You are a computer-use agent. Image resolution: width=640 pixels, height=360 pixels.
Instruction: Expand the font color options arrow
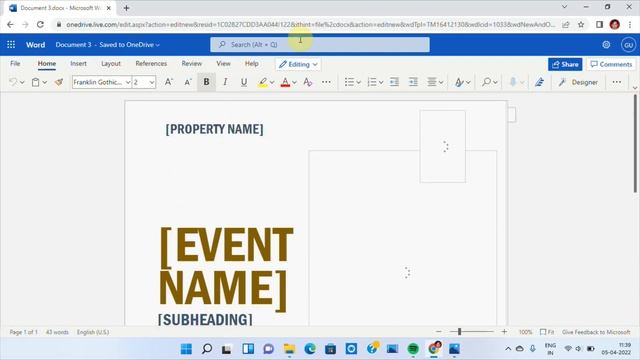(x=294, y=82)
